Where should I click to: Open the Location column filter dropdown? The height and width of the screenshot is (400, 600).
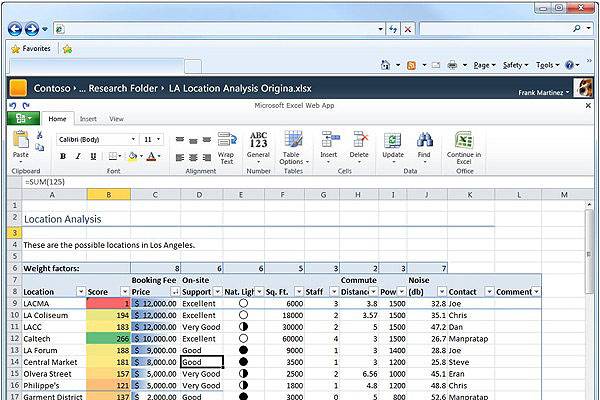[81, 292]
